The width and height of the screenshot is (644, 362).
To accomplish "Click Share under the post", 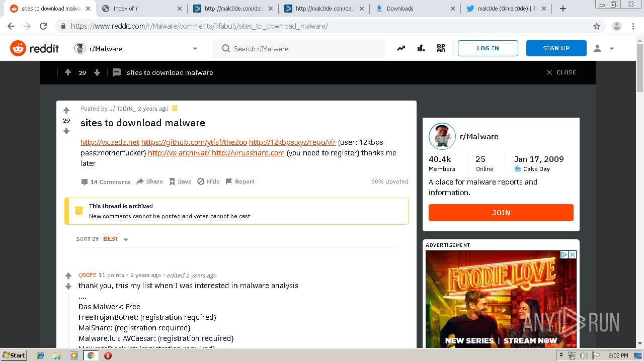I will pos(149,182).
